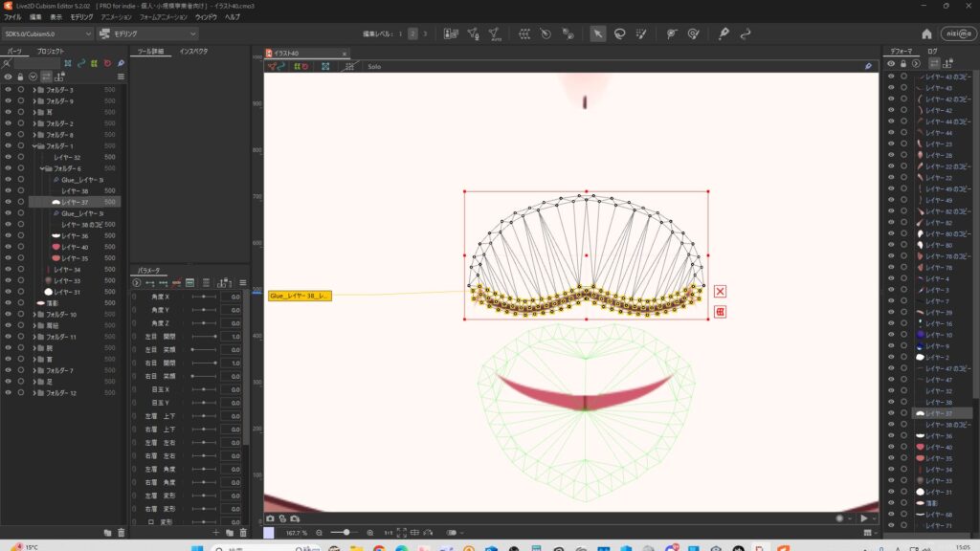Viewport: 980px width, 551px height.
Task: Collapse フォルダー 6 in parts tree
Action: pos(42,168)
